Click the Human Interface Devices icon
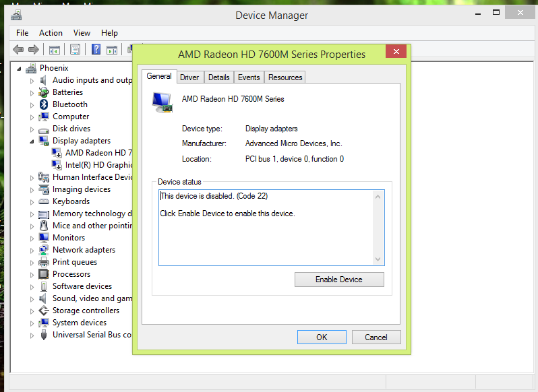 pyautogui.click(x=44, y=177)
